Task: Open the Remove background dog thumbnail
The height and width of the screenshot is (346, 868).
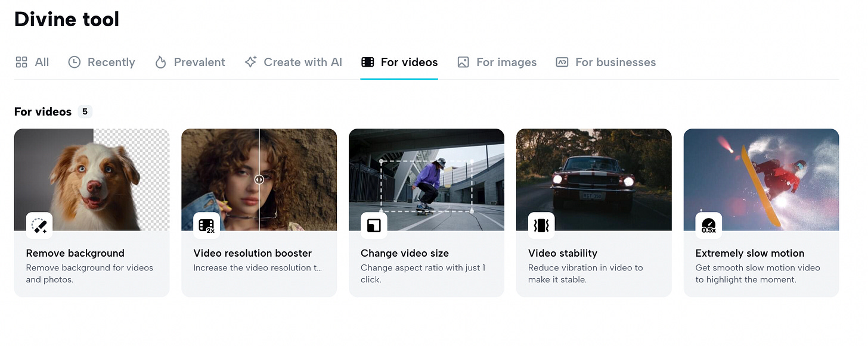Action: point(92,179)
